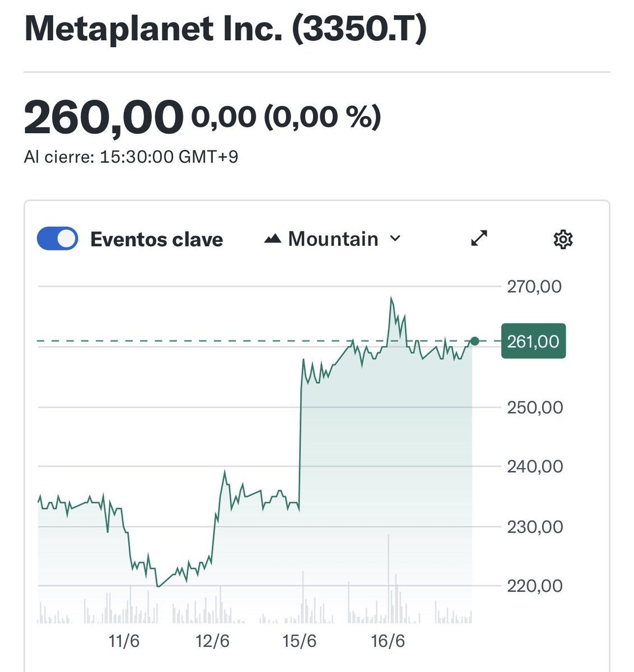Viewport: 634px width, 672px height.
Task: Click the 250,00 price axis label
Action: point(535,407)
